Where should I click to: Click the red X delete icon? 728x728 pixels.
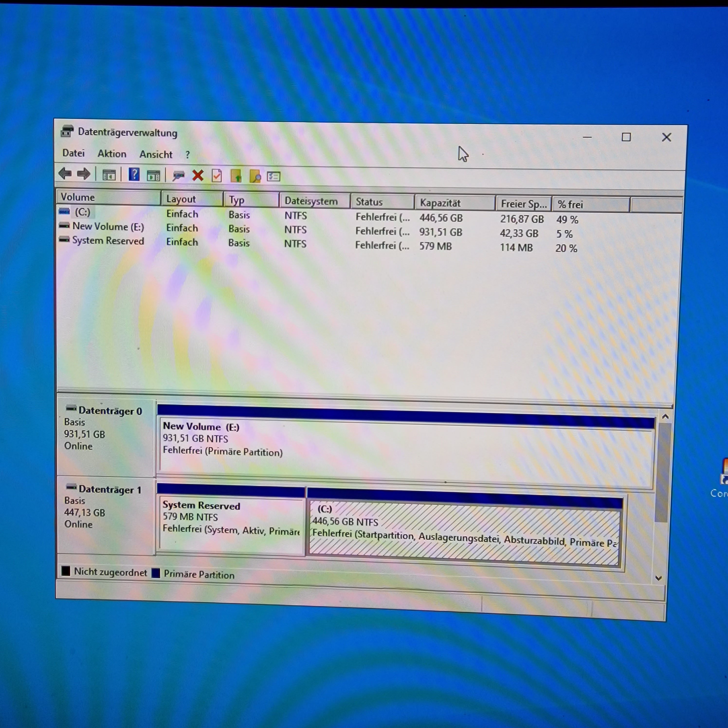pyautogui.click(x=198, y=175)
